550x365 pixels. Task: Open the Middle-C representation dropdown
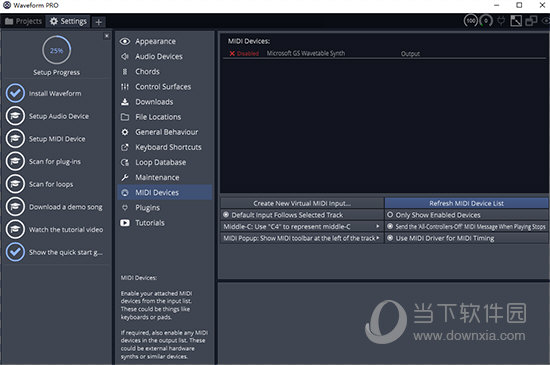tap(302, 227)
